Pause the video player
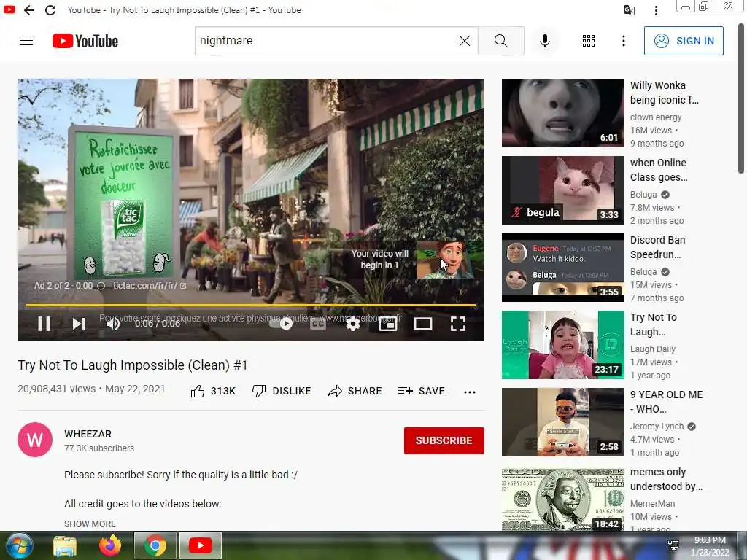The image size is (747, 560). 44,324
